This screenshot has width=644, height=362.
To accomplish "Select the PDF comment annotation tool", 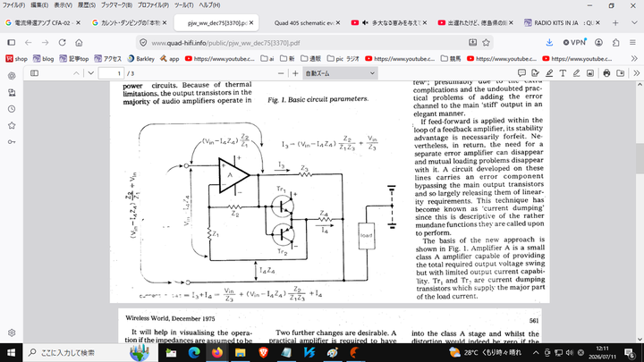I will click(x=521, y=73).
